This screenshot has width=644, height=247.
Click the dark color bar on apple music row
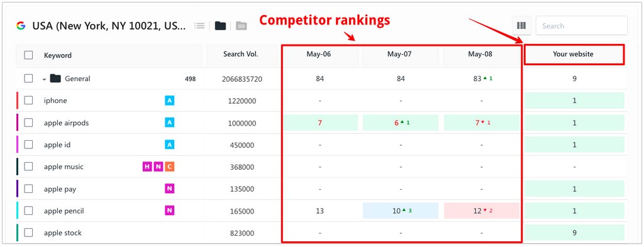(17, 167)
